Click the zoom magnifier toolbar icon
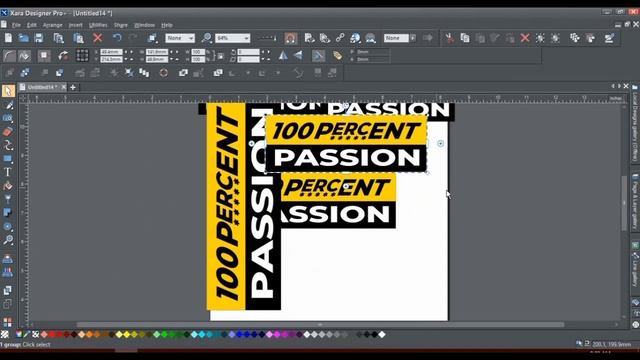This screenshot has height=360, width=640. (x=207, y=38)
